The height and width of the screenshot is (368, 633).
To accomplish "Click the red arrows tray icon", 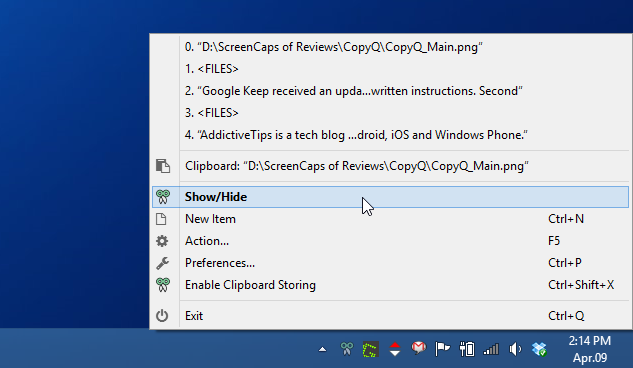I will [x=394, y=349].
